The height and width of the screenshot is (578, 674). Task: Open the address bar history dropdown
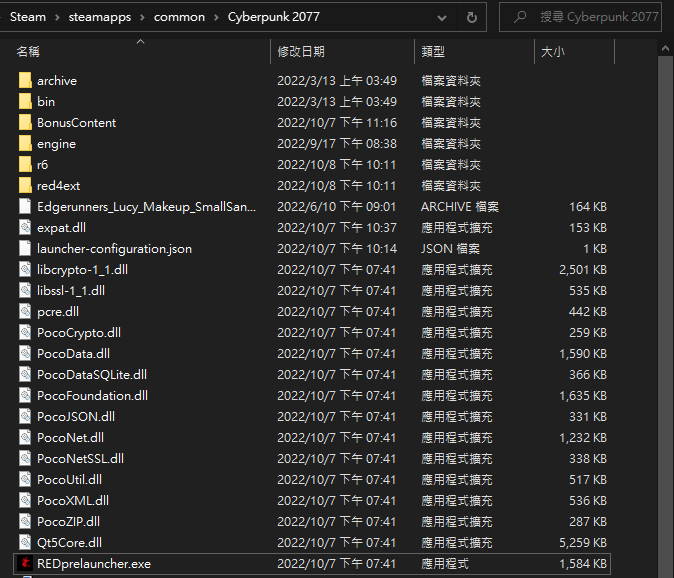(x=441, y=18)
